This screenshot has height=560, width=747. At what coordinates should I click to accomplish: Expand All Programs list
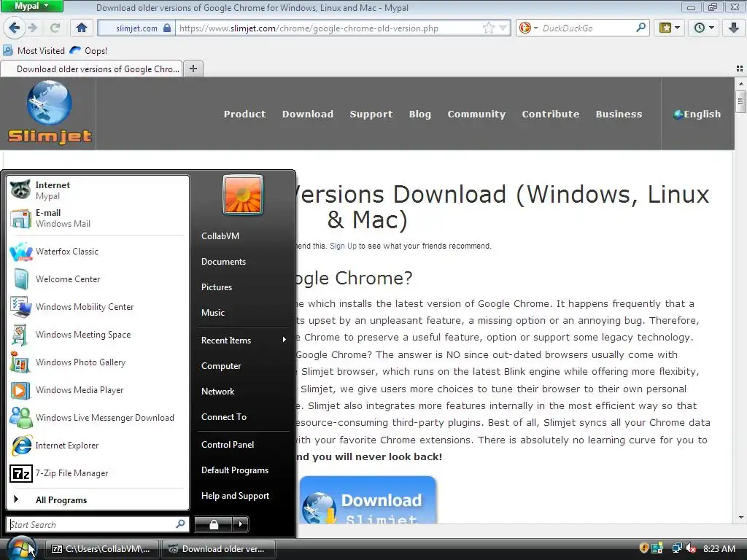point(98,499)
